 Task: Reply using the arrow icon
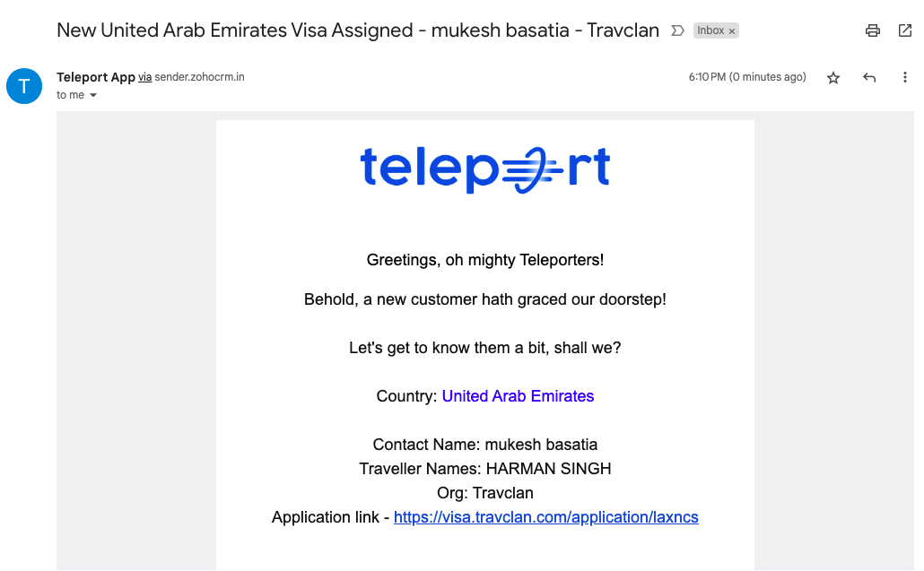point(868,78)
